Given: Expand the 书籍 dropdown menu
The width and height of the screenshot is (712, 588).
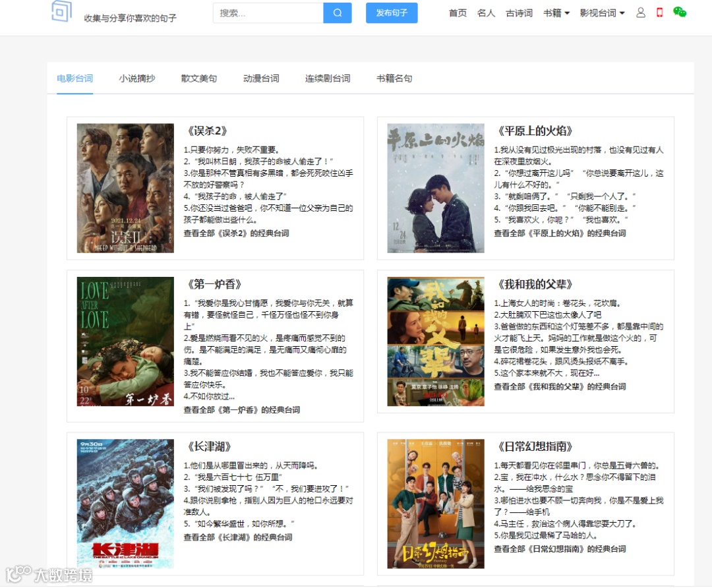Looking at the screenshot, I should pos(556,13).
